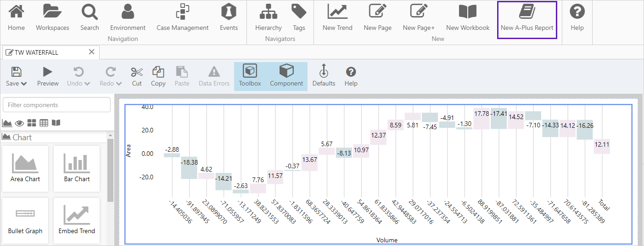This screenshot has height=246, width=644.
Task: Pick the Bullet Graph component
Action: pyautogui.click(x=25, y=220)
